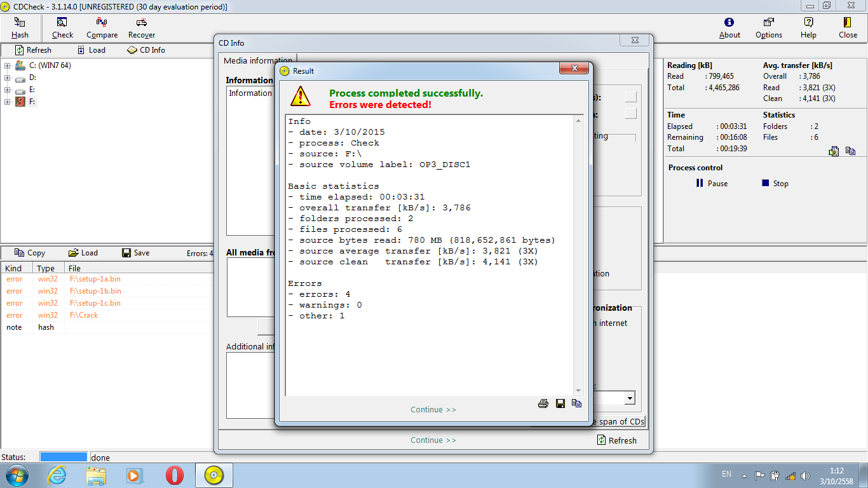Click the Check toolbar icon
868x488 pixels.
tap(62, 28)
